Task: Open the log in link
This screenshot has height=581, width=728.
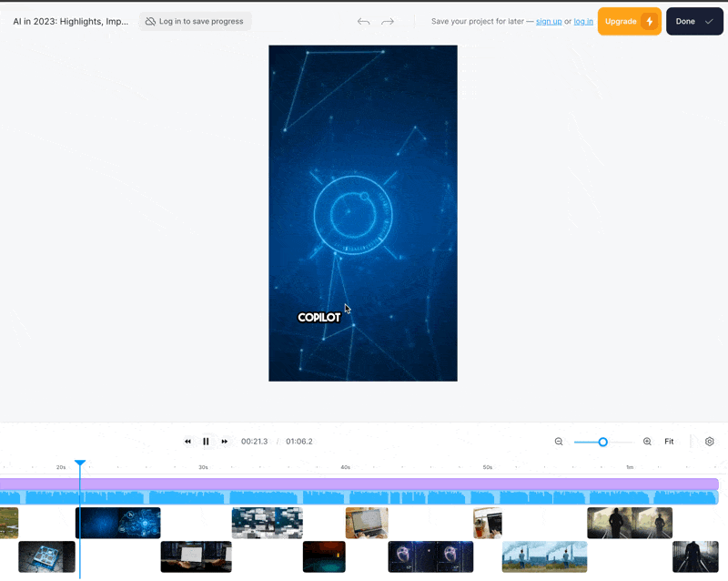Action: tap(583, 21)
